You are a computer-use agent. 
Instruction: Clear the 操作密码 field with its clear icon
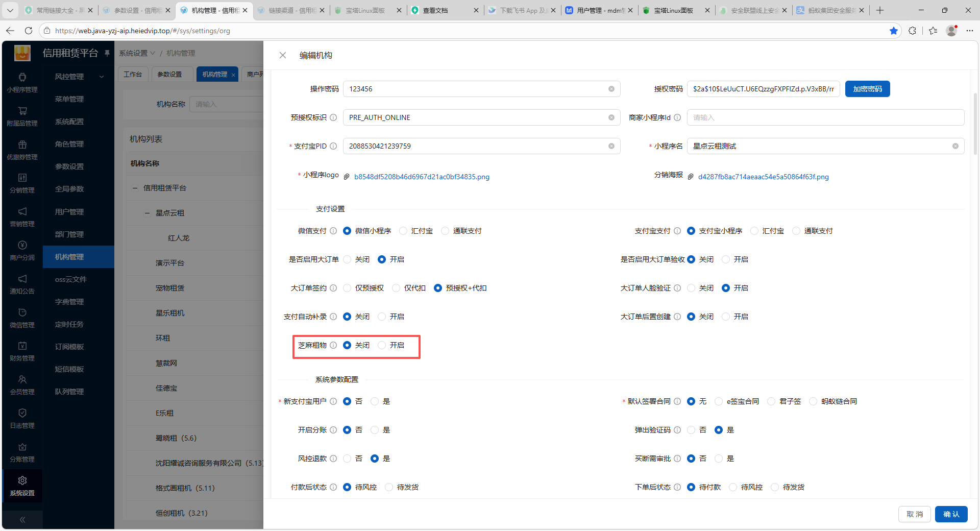tap(611, 89)
